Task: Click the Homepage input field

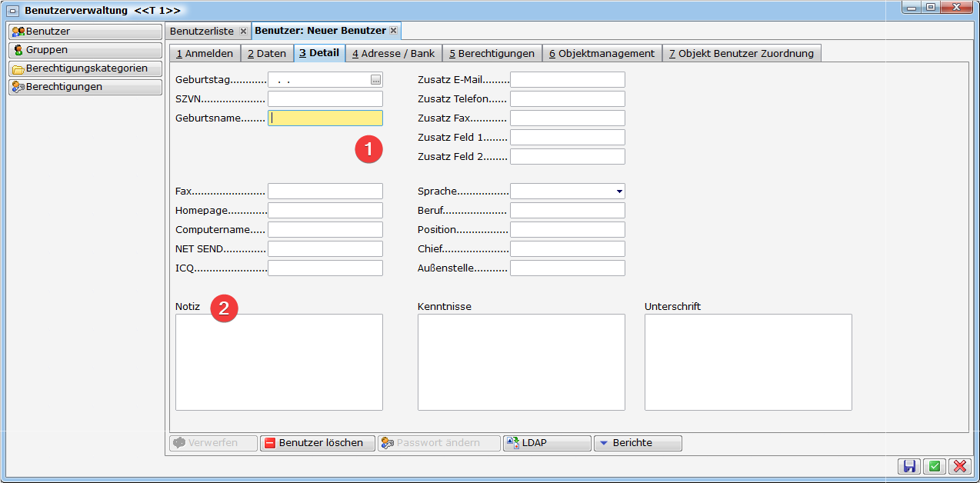Action: coord(325,211)
